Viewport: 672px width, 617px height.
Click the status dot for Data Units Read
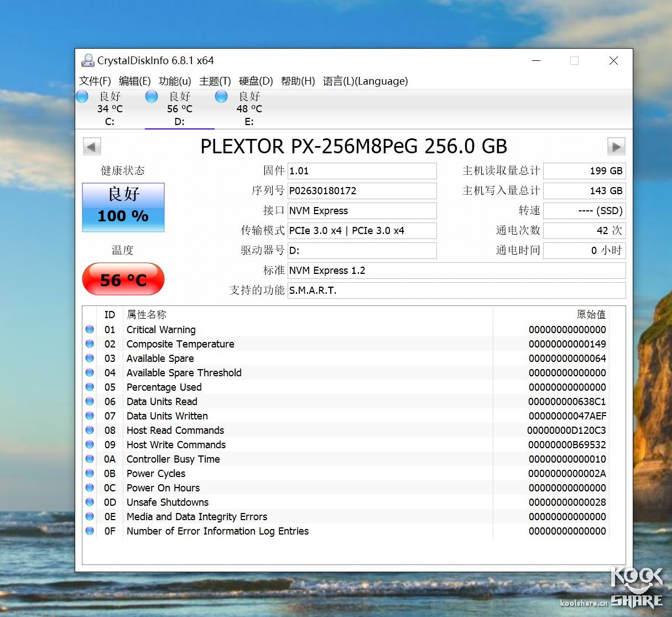click(90, 401)
